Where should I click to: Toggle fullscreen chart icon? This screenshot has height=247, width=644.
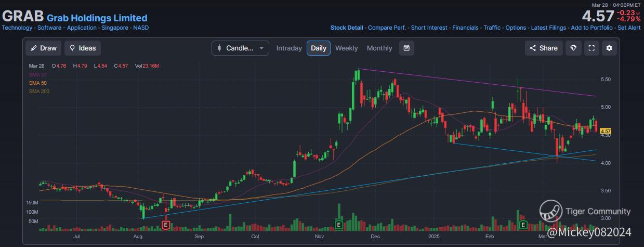click(x=591, y=48)
